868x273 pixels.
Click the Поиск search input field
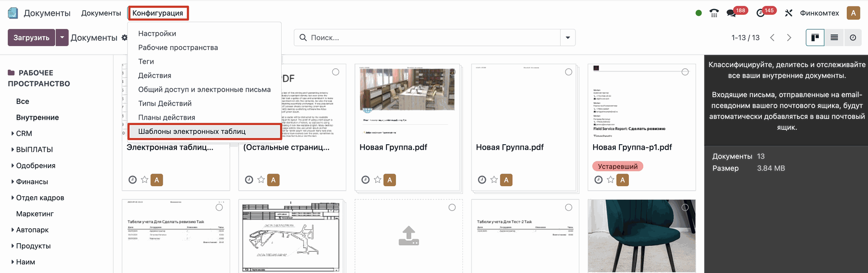[429, 38]
